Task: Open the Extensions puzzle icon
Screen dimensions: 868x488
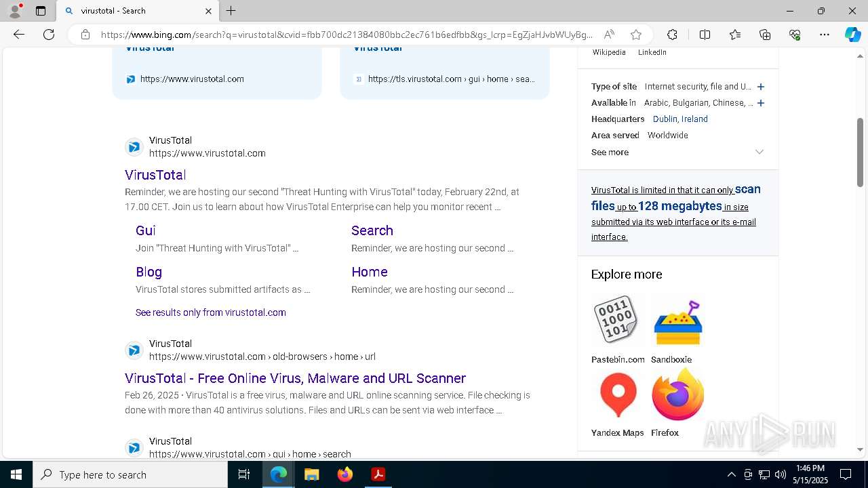Action: pos(672,35)
